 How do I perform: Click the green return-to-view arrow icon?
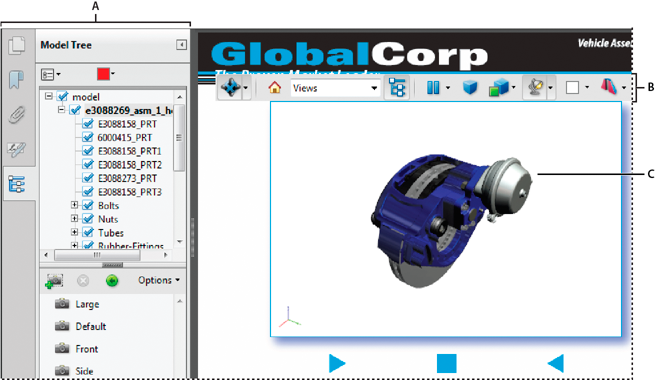112,281
